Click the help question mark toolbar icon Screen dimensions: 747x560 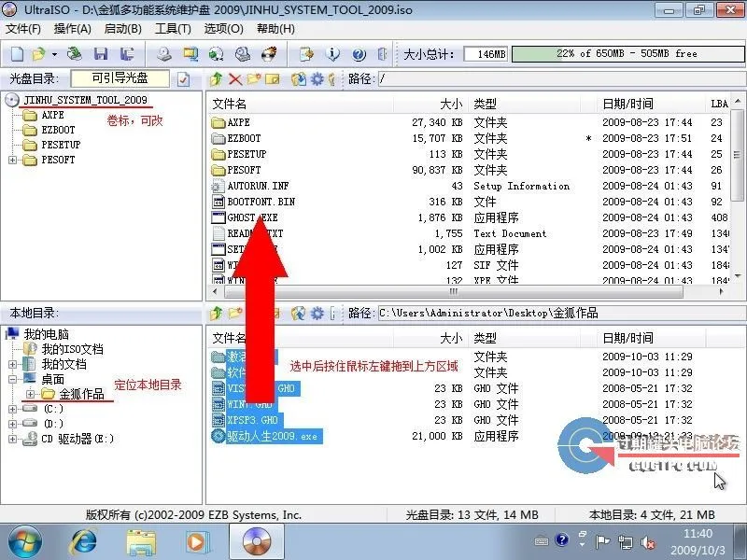(x=358, y=53)
